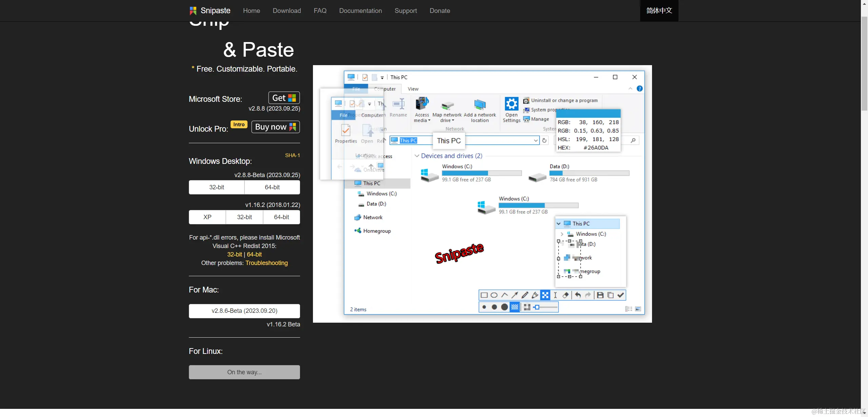Select the marker pen tool icon
The width and height of the screenshot is (868, 417).
coord(535,295)
